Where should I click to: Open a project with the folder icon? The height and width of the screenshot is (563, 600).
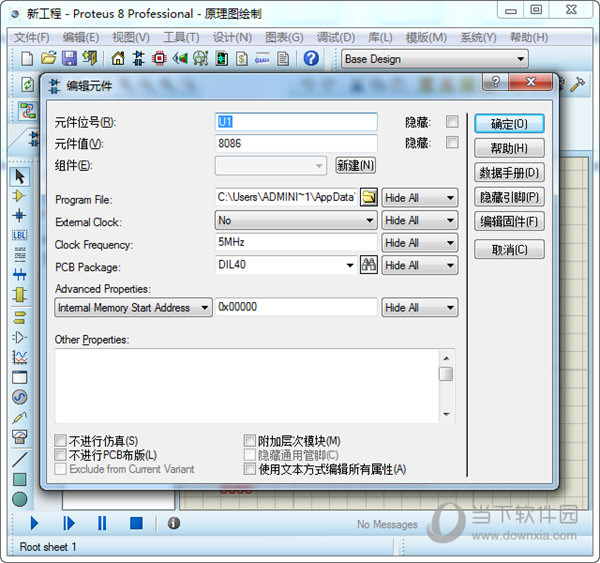pos(49,59)
